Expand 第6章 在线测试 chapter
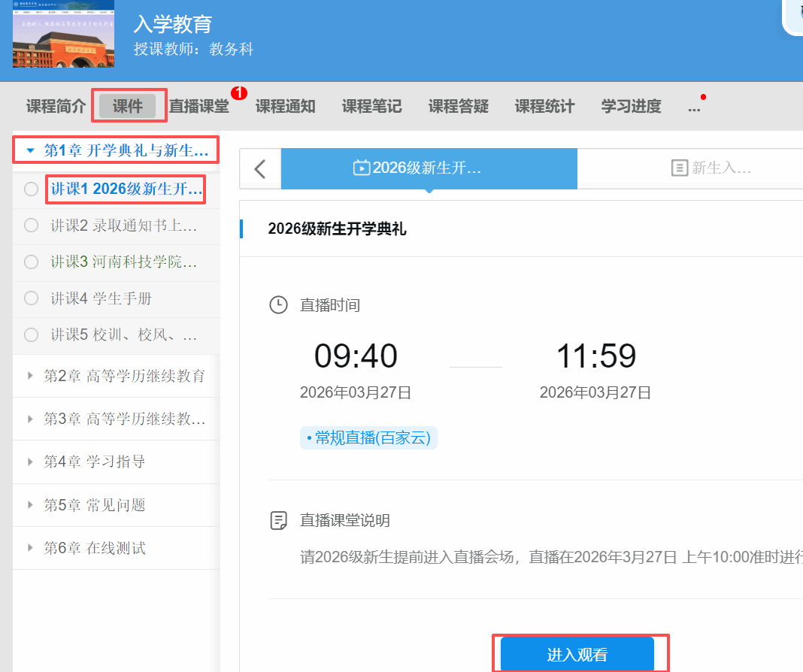 coord(30,548)
